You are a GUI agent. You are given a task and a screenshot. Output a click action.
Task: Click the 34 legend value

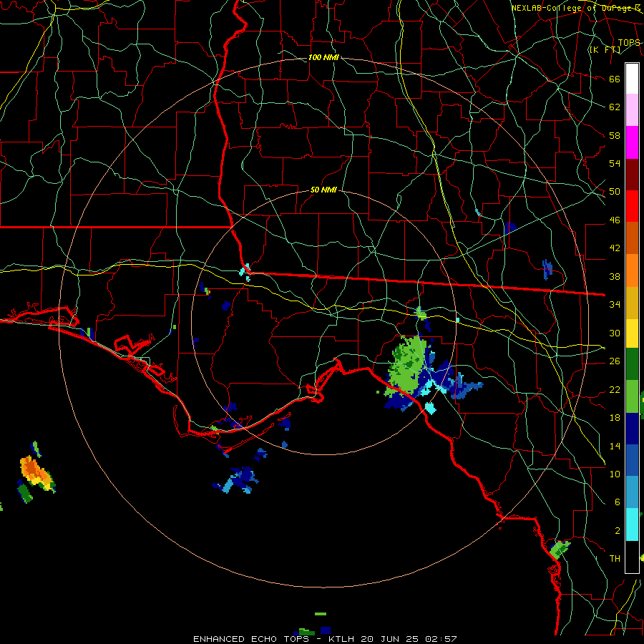(x=615, y=305)
